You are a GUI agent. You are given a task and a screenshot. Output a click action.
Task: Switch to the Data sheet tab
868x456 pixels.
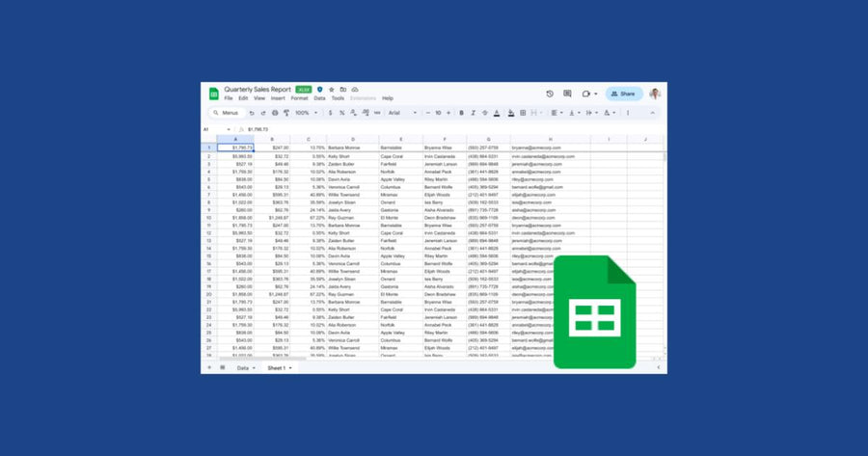246,368
